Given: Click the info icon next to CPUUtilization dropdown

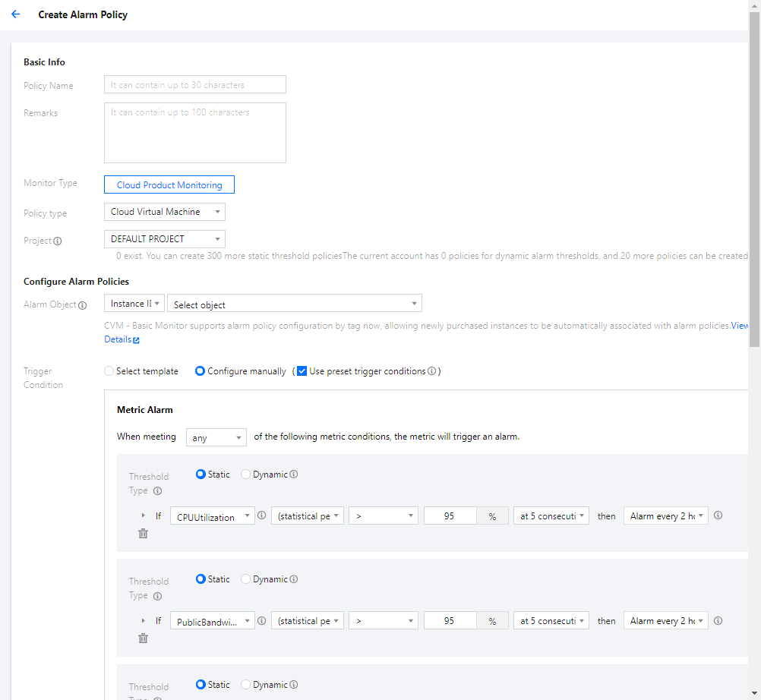Looking at the screenshot, I should [x=261, y=516].
